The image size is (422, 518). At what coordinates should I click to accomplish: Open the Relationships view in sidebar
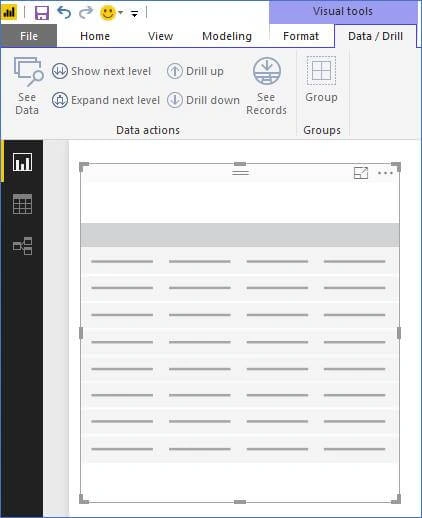(23, 246)
